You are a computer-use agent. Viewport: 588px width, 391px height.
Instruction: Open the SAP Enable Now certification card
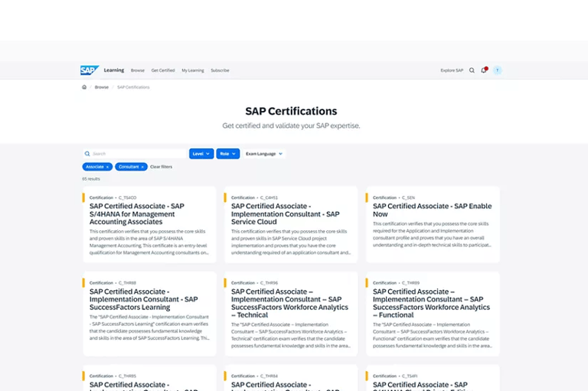click(433, 224)
